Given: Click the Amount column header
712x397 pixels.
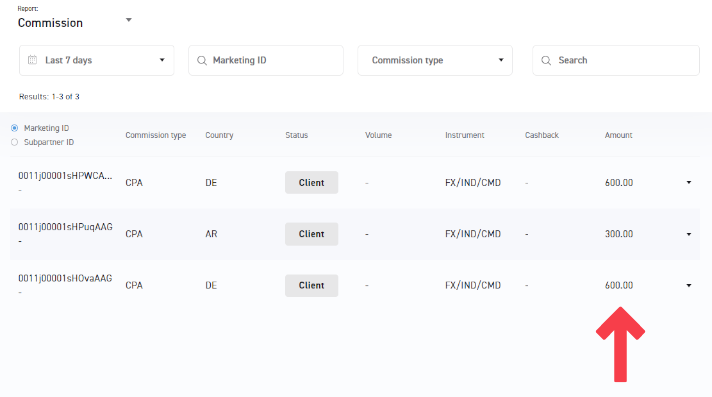Looking at the screenshot, I should [618, 135].
